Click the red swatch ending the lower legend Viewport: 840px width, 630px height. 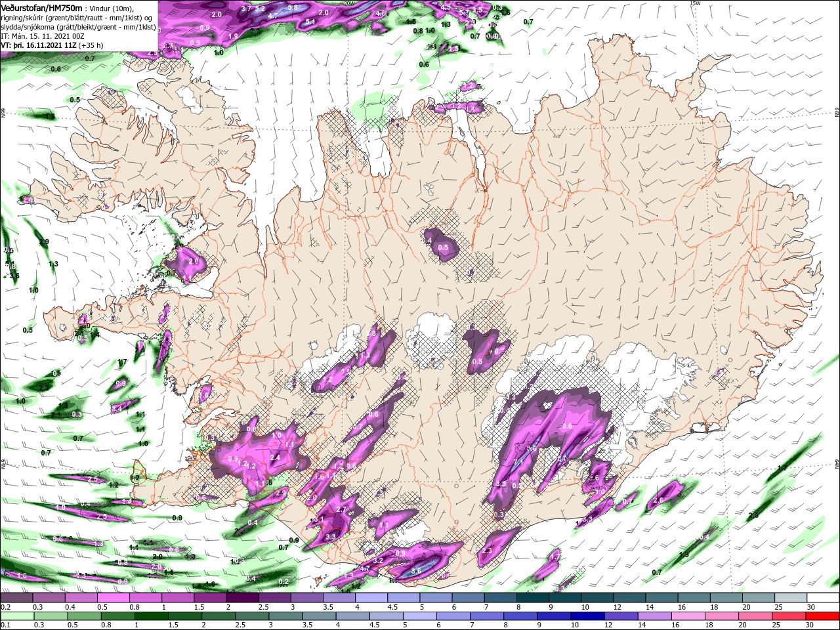(823, 616)
